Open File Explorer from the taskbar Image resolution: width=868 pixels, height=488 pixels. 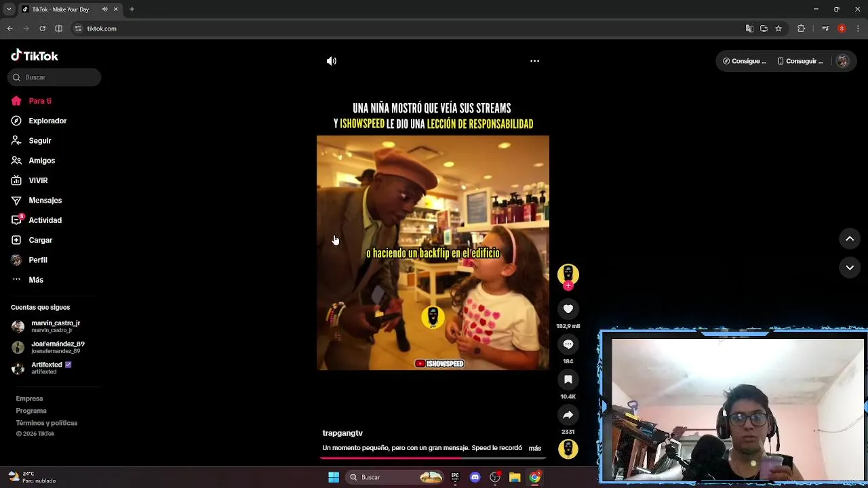pos(515,477)
